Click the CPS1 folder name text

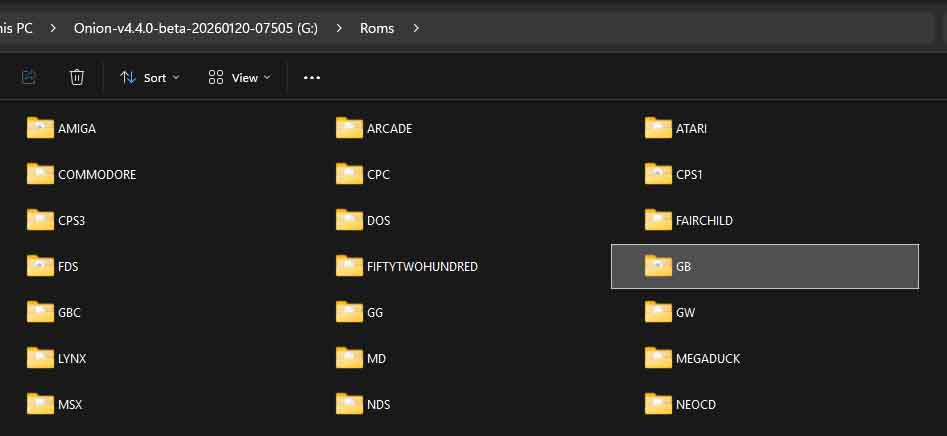(x=689, y=175)
